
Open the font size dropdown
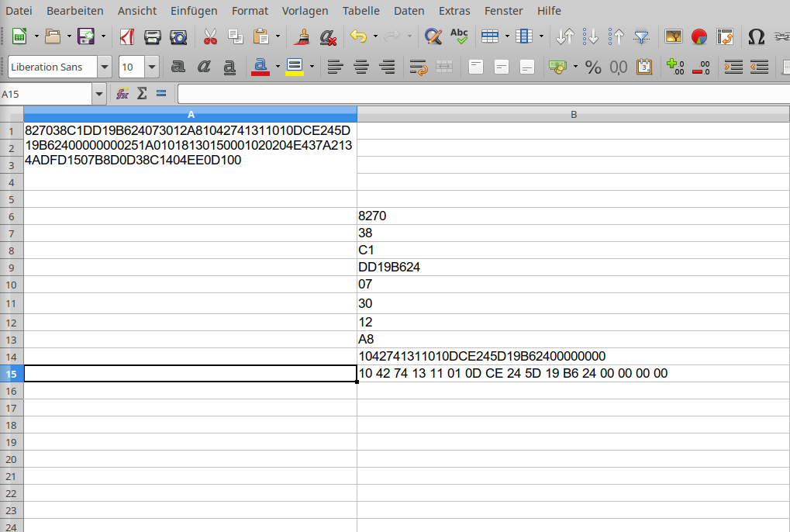[x=151, y=67]
